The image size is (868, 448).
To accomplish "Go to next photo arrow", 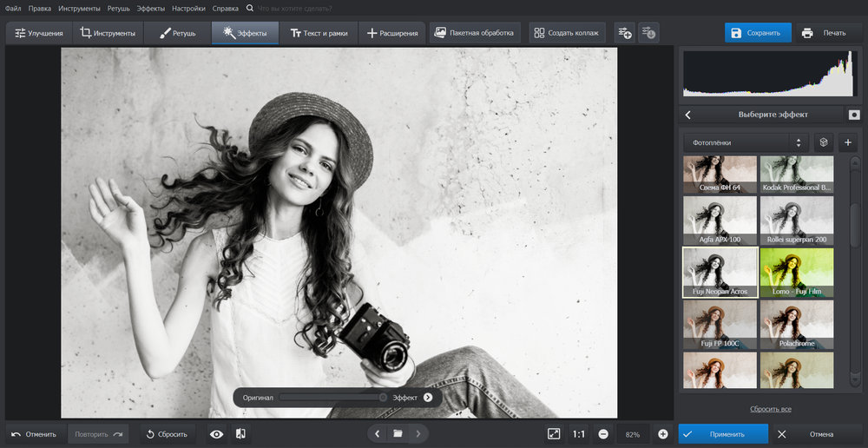I will click(x=418, y=433).
